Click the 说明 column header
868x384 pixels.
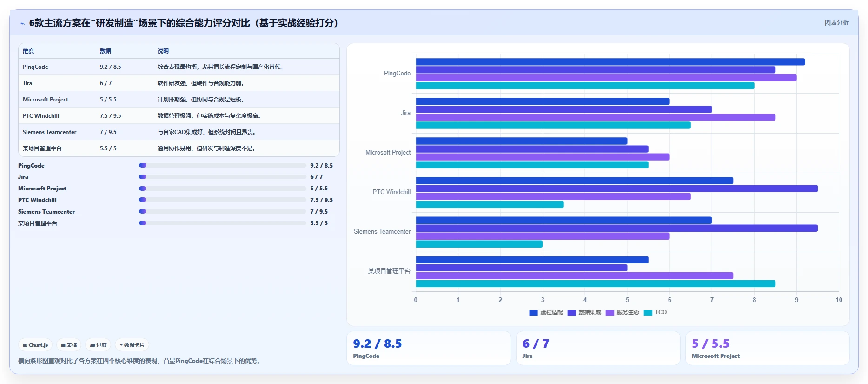tap(163, 51)
